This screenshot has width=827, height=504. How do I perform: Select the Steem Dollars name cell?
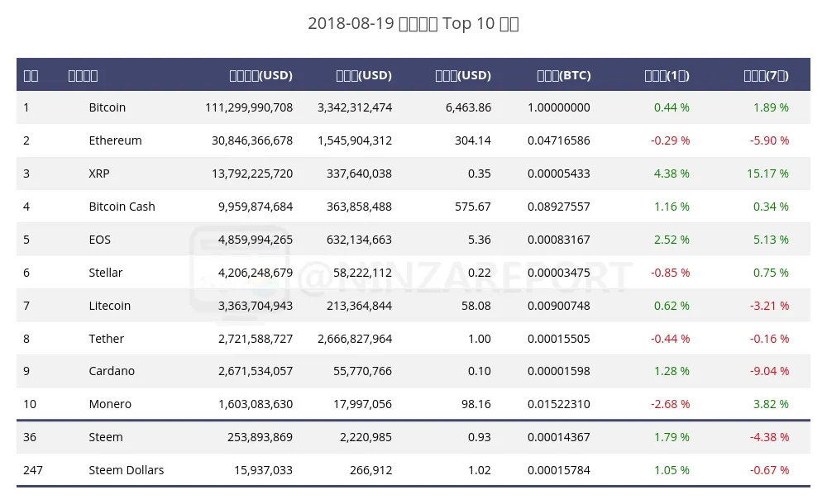pyautogui.click(x=126, y=470)
